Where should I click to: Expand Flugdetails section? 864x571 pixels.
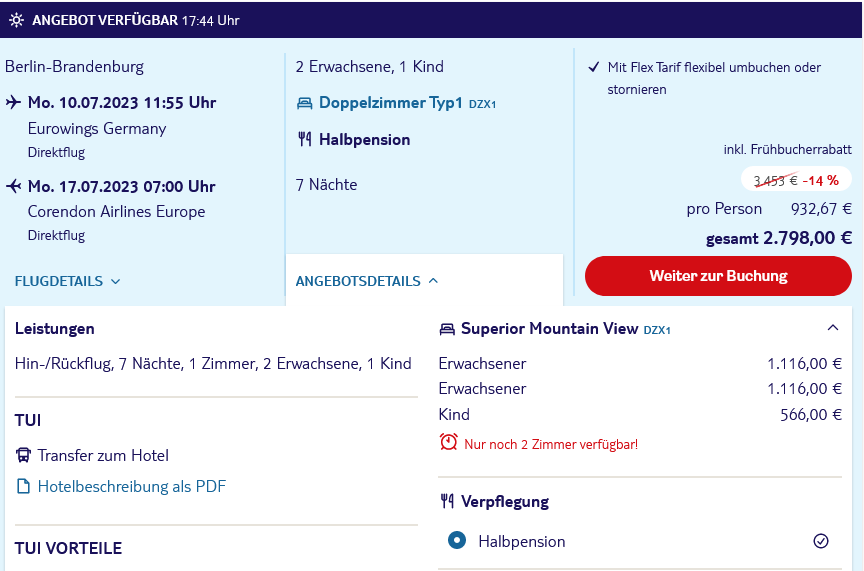[67, 281]
